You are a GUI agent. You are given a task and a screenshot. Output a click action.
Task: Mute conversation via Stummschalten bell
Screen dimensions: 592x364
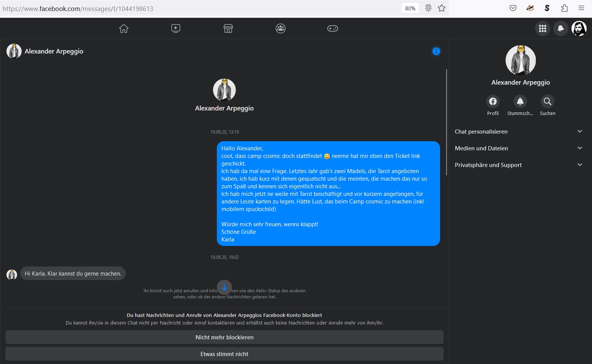(520, 101)
